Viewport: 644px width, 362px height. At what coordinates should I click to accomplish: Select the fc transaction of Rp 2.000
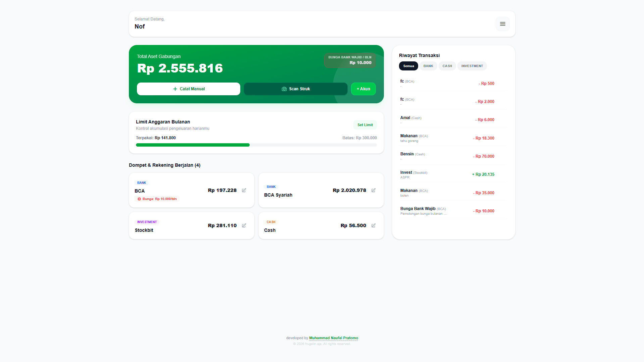453,102
